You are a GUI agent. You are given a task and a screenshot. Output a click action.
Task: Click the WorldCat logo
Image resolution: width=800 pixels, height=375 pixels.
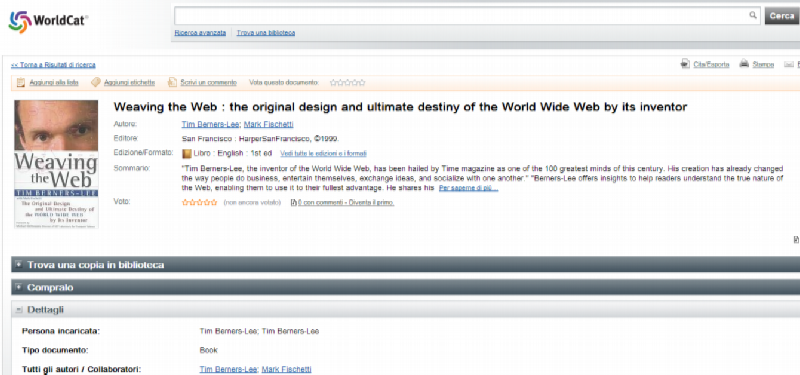coord(48,21)
